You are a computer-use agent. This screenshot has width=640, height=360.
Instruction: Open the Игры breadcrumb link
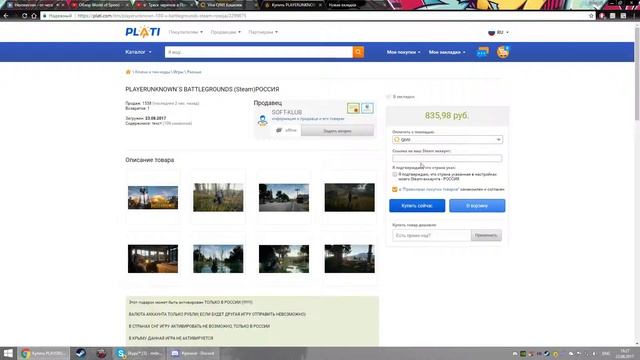pos(178,72)
